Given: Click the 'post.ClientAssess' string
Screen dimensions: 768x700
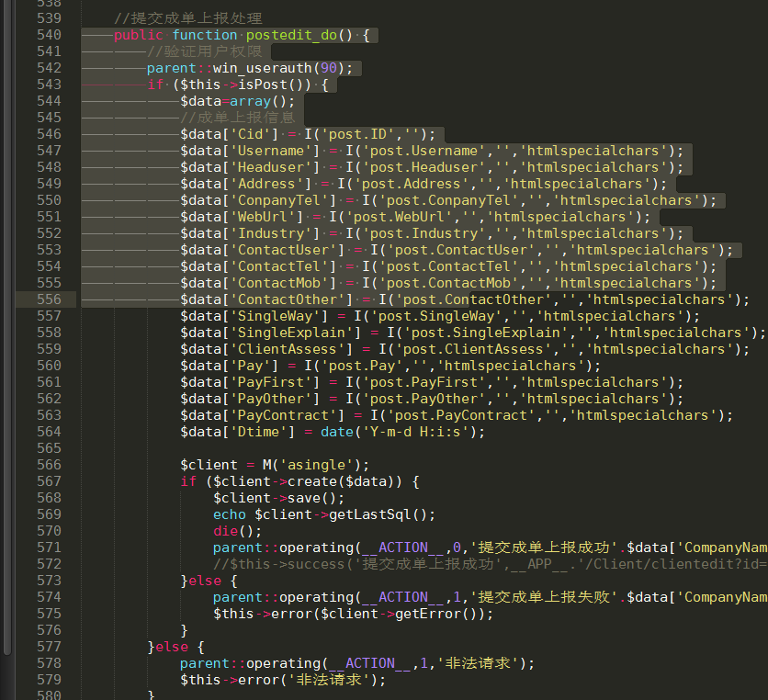Looking at the screenshot, I should [473, 349].
